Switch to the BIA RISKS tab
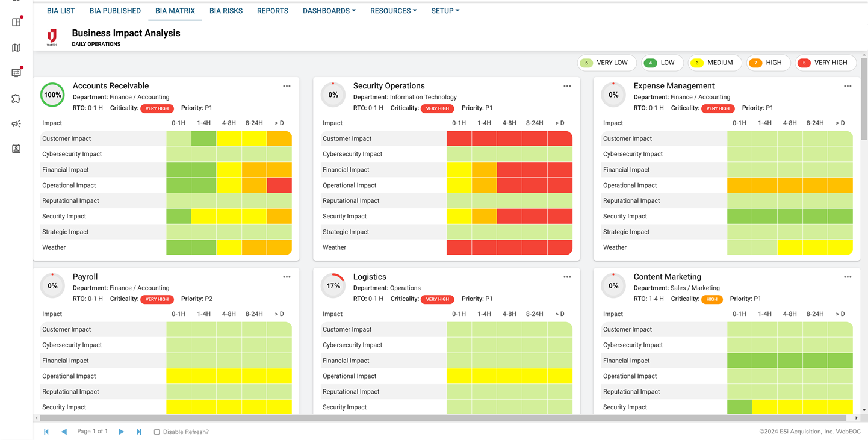868x440 pixels. [226, 10]
